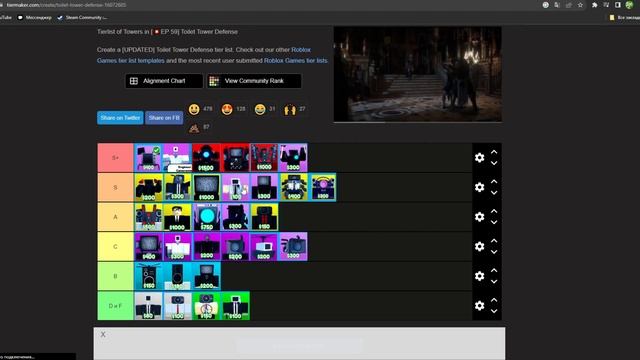Open the Roblox Games tier lists link
Screen dimensions: 640x360
click(x=296, y=60)
